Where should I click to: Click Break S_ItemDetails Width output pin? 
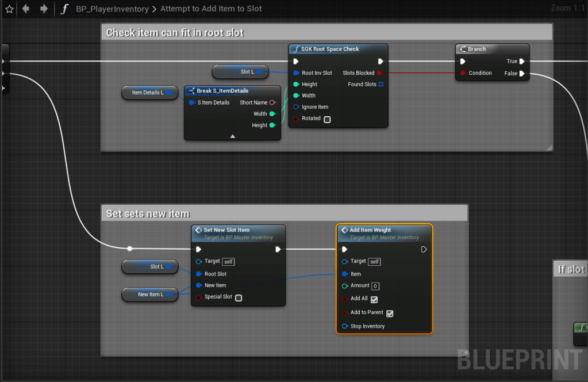tap(272, 114)
